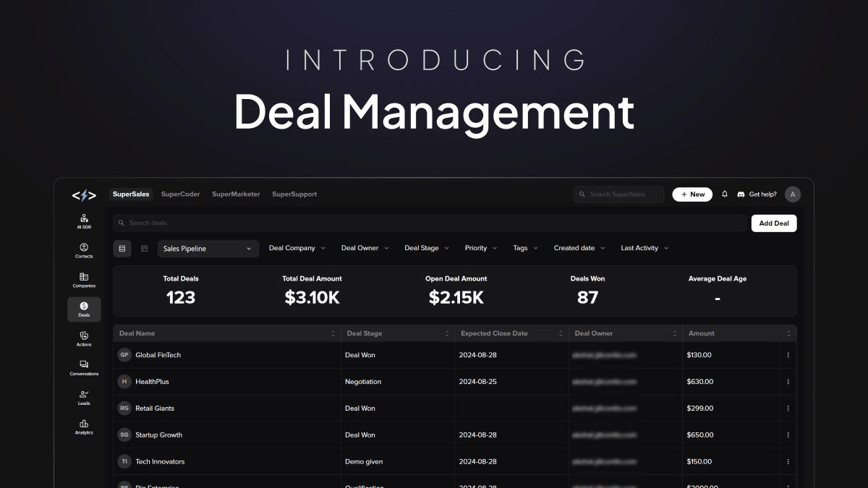
Task: Open the row menu for HealthPlus
Action: tap(788, 381)
